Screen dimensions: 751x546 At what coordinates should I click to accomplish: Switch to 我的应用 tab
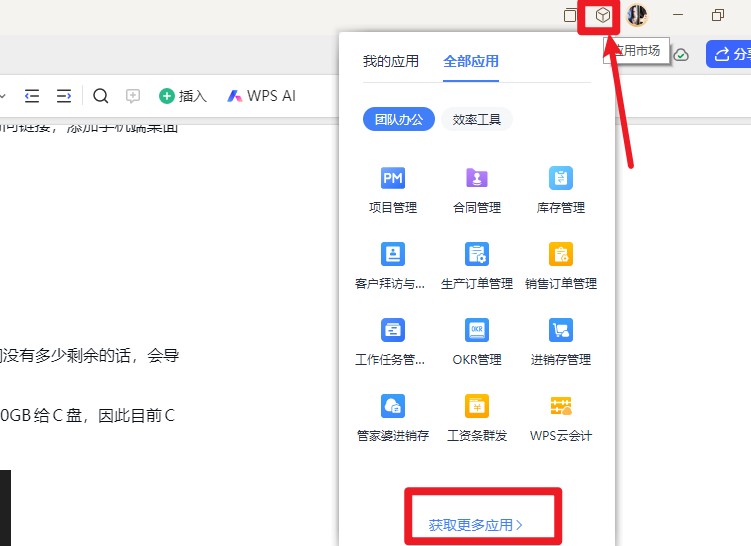(391, 61)
